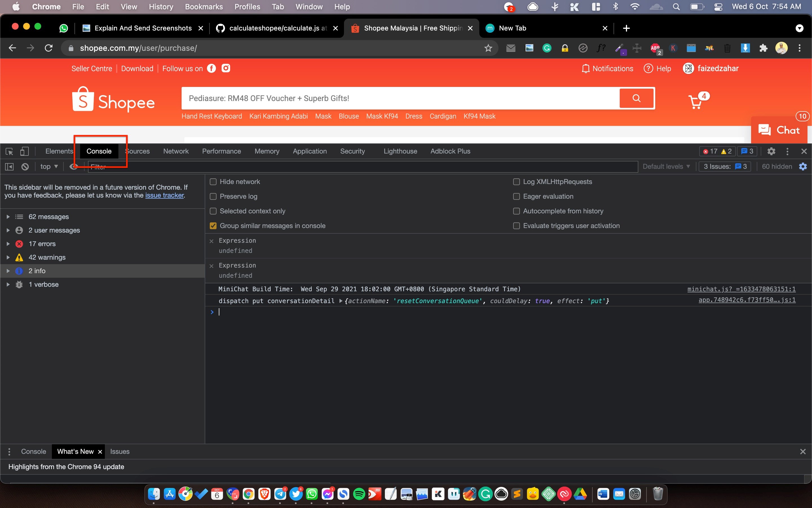The image size is (812, 508).
Task: Enable Preserve log checkbox
Action: click(x=213, y=196)
